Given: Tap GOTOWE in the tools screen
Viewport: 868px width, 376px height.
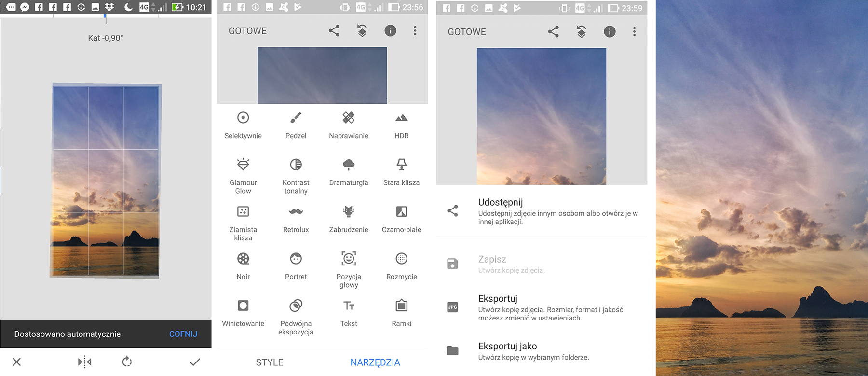Looking at the screenshot, I should point(247,31).
